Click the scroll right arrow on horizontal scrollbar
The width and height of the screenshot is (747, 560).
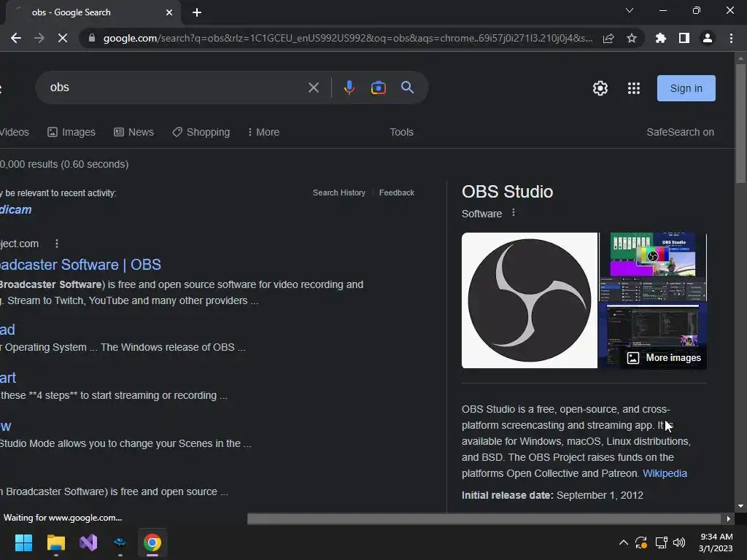729,518
